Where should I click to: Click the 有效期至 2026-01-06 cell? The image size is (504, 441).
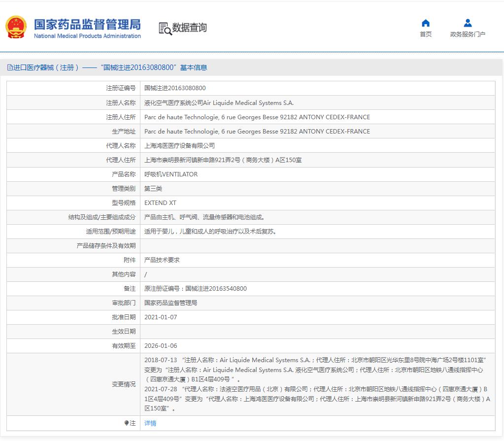point(158,345)
